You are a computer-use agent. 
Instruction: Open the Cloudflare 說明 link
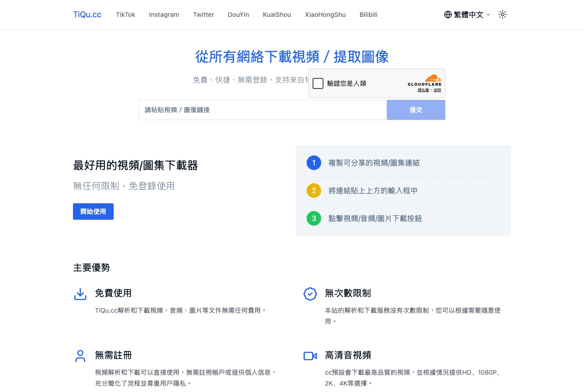point(438,90)
